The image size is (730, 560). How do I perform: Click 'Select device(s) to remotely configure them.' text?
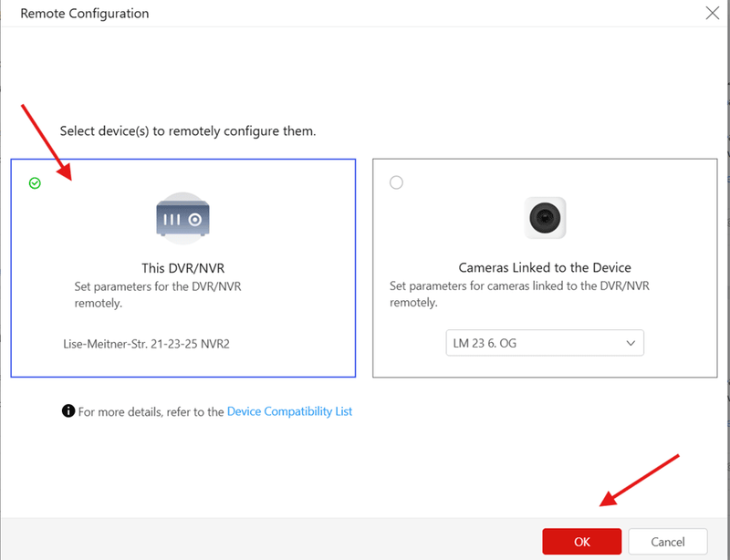pos(188,131)
